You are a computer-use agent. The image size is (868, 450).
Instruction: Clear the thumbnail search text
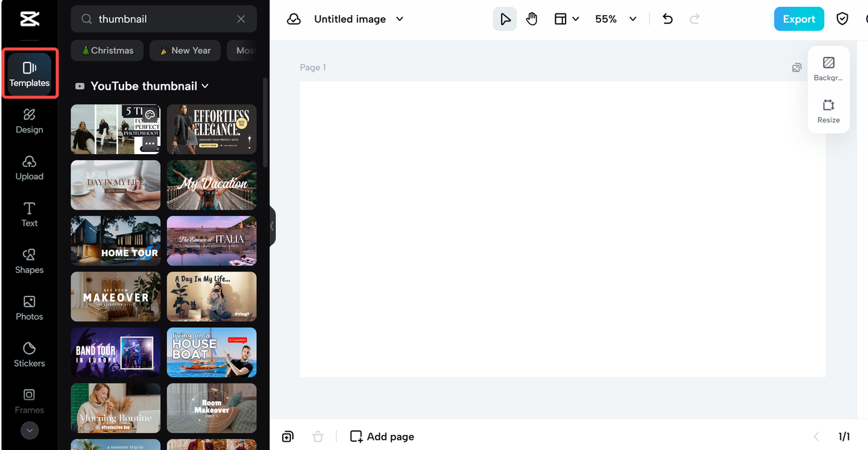241,19
